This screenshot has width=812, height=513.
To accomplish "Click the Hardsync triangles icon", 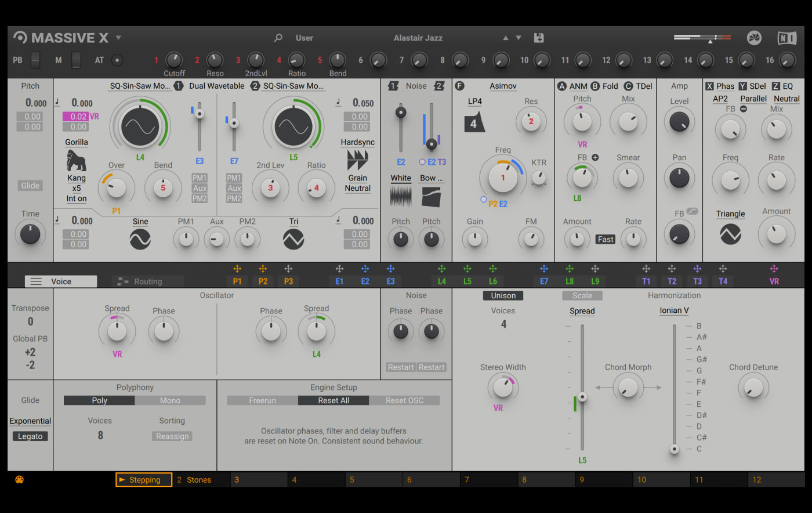I will coord(357,160).
